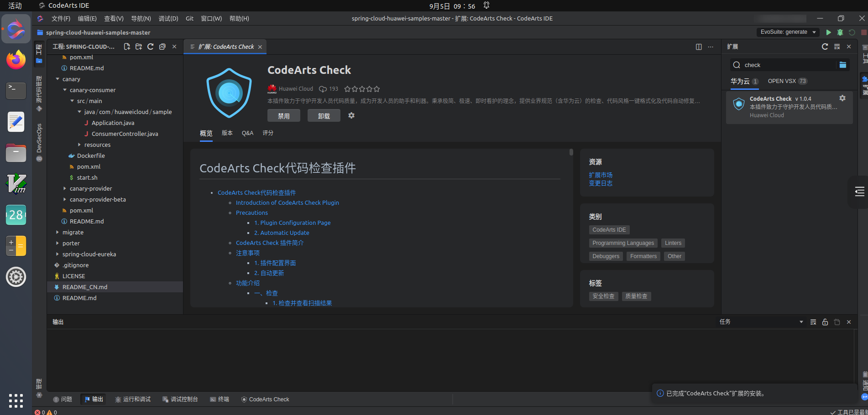This screenshot has width=868, height=415.
Task: Clear the extensions search results
Action: point(837,47)
